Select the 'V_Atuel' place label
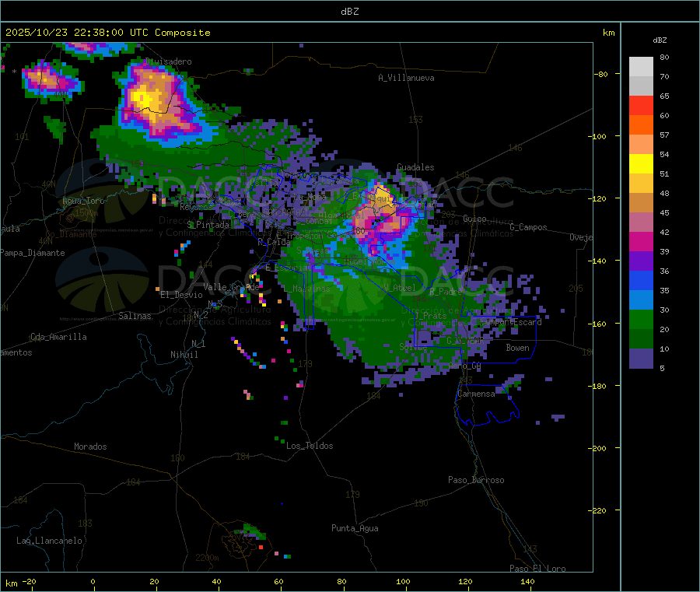The height and width of the screenshot is (592, 700). (399, 288)
